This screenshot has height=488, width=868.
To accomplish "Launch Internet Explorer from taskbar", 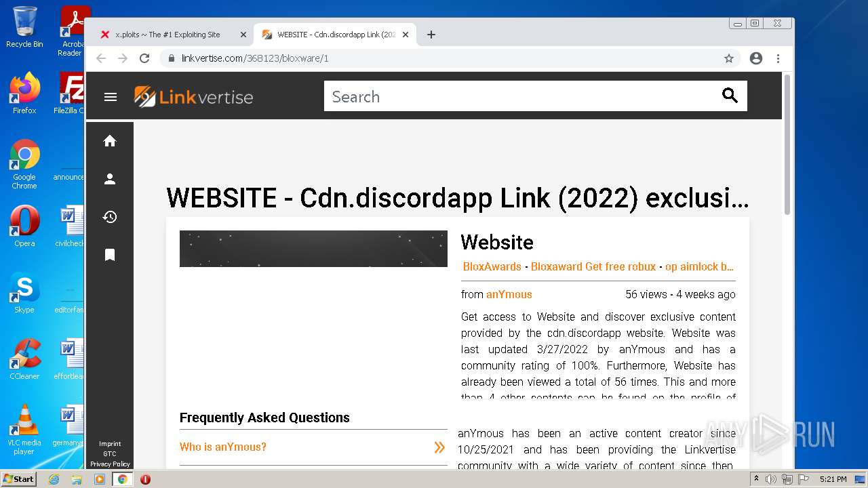I will click(54, 479).
